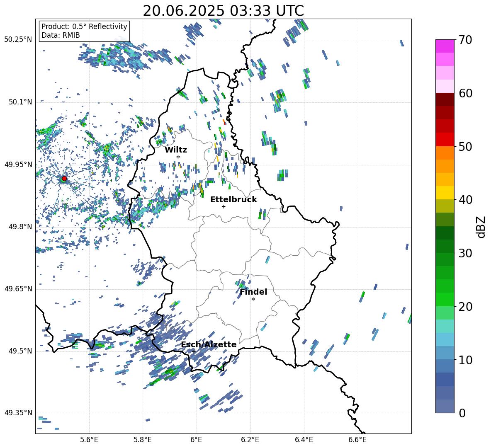The width and height of the screenshot is (491, 448).
Task: Click the Esch/Alzette city label
Action: (209, 344)
